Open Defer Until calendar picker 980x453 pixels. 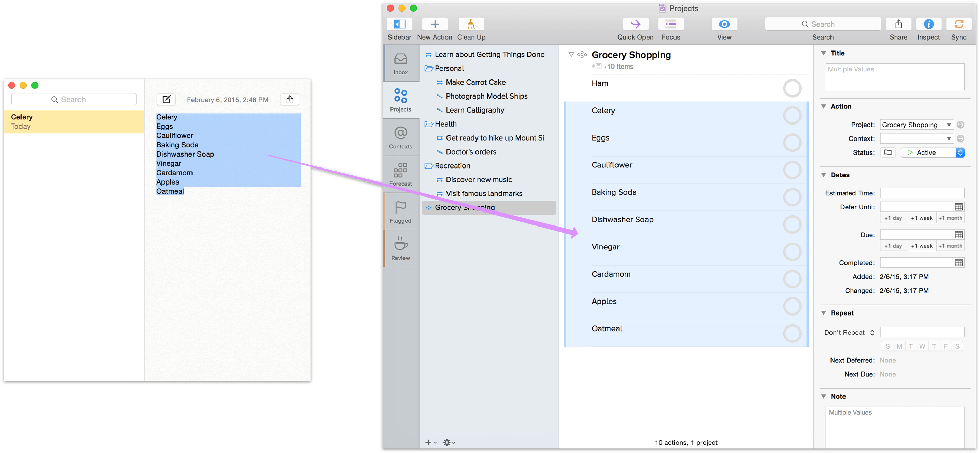tap(958, 207)
